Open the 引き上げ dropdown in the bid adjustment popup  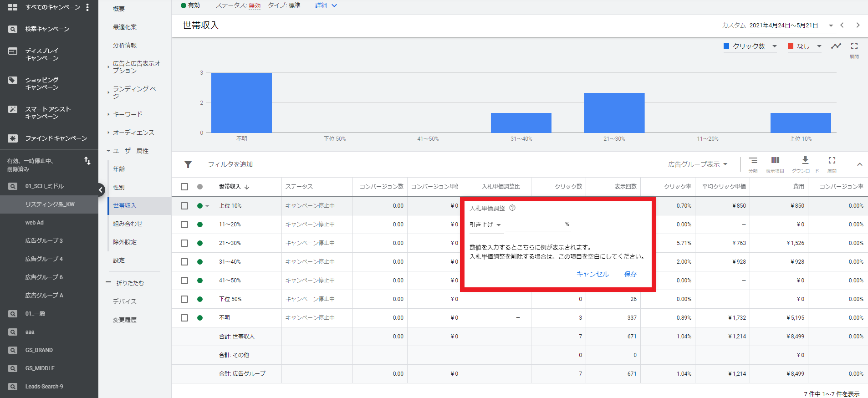coord(485,225)
